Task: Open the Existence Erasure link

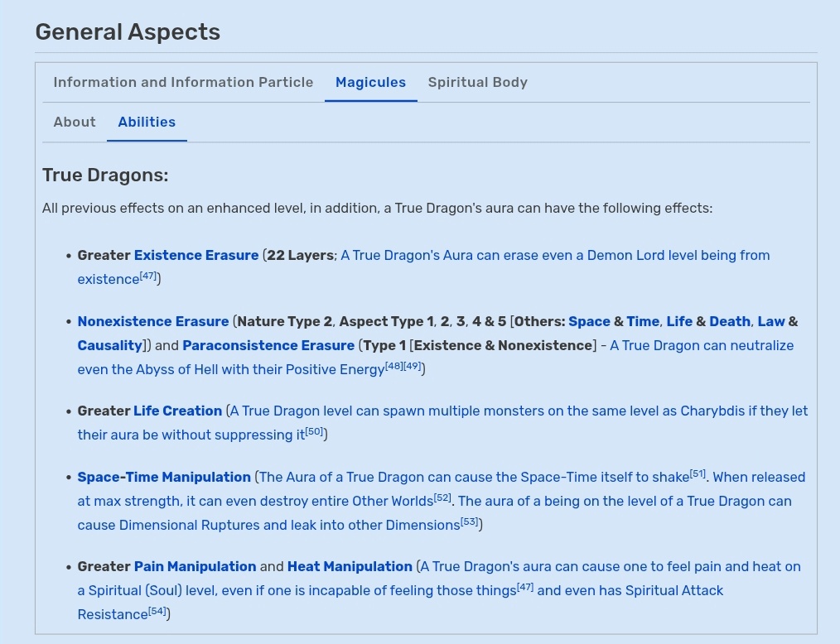Action: pyautogui.click(x=196, y=255)
